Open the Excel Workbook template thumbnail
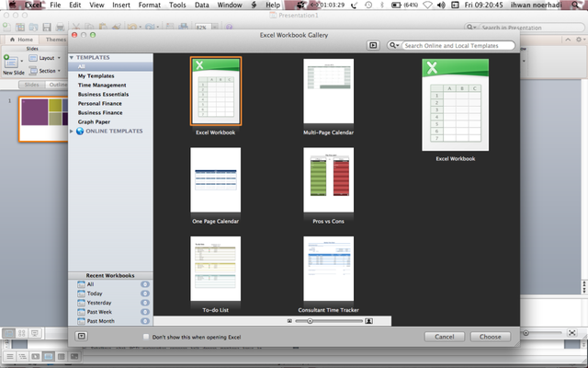Image resolution: width=588 pixels, height=368 pixels. (x=216, y=91)
